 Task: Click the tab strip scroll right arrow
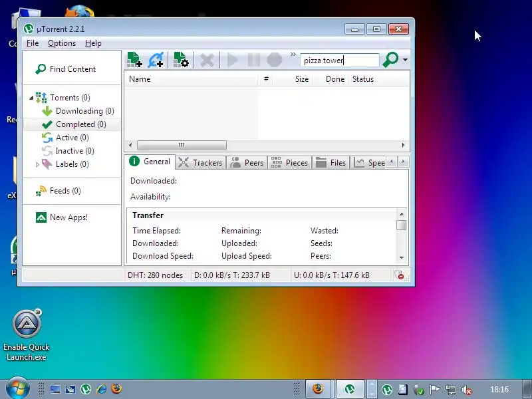[x=403, y=162]
